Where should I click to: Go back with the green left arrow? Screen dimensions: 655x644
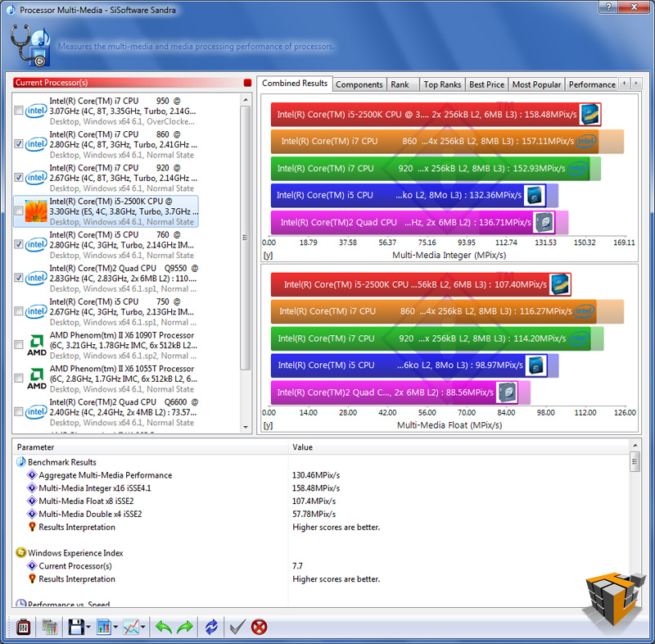pyautogui.click(x=163, y=627)
